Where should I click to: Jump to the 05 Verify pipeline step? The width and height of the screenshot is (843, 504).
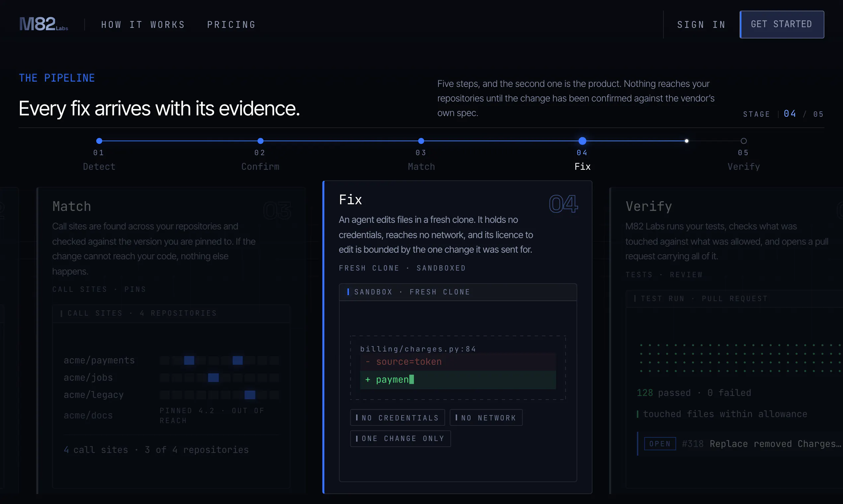click(x=743, y=155)
